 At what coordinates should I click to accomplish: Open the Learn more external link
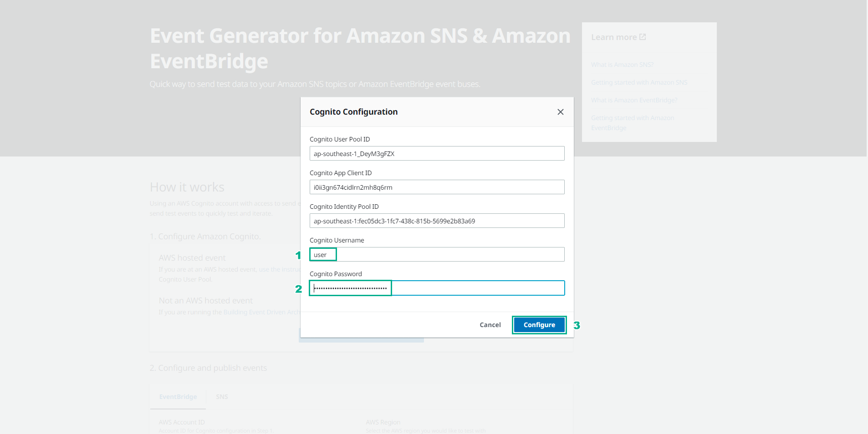[618, 37]
